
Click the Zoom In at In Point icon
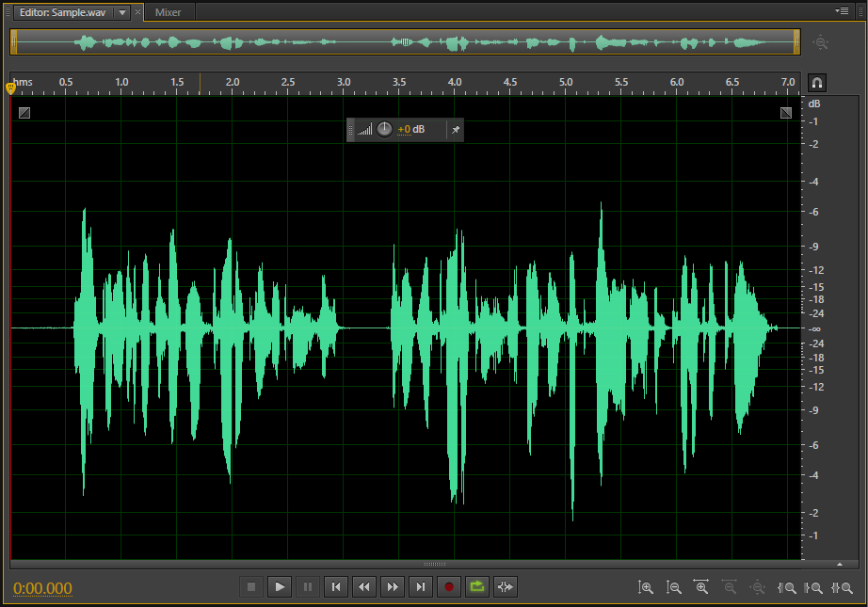(x=787, y=587)
